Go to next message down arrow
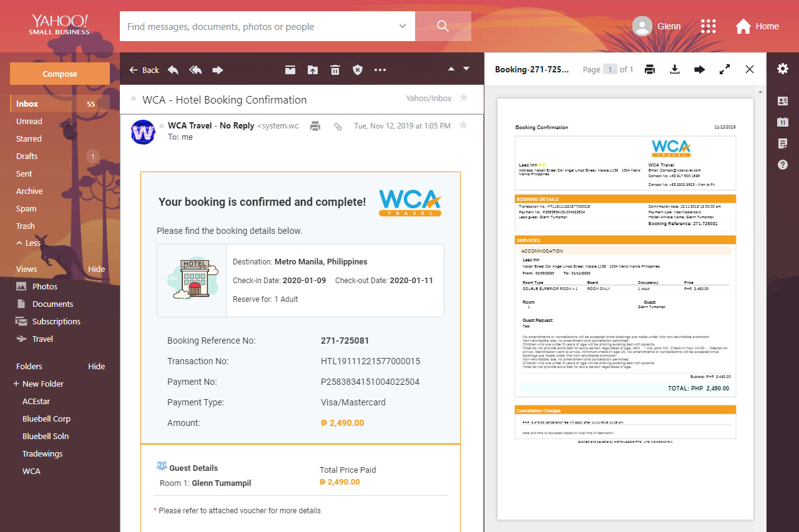The image size is (799, 532). click(466, 69)
